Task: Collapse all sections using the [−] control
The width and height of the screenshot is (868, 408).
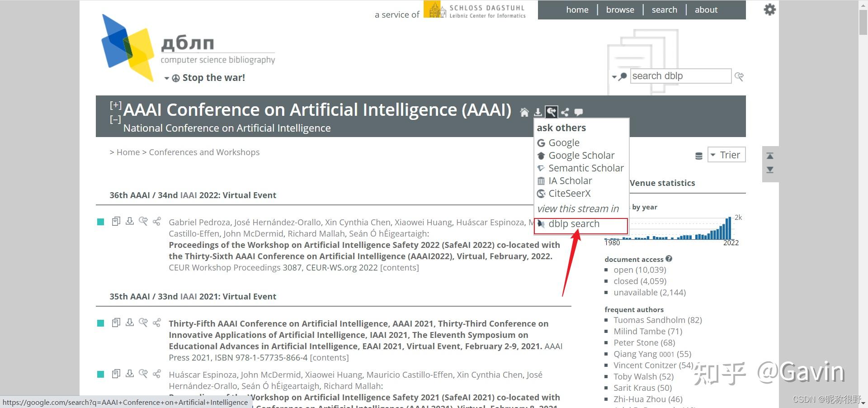Action: [116, 119]
